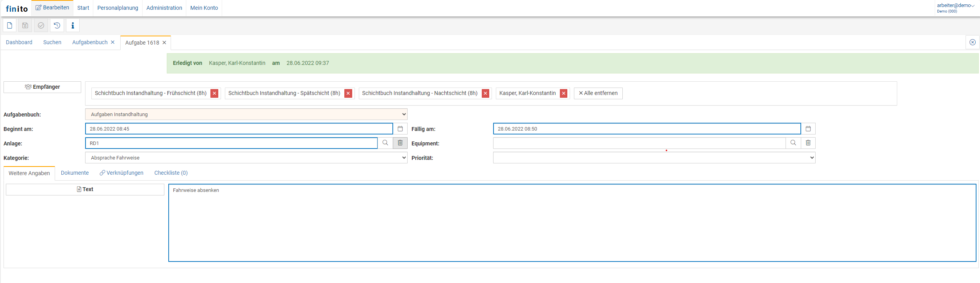
Task: Search for an Anlage with magnifier icon
Action: pos(385,143)
